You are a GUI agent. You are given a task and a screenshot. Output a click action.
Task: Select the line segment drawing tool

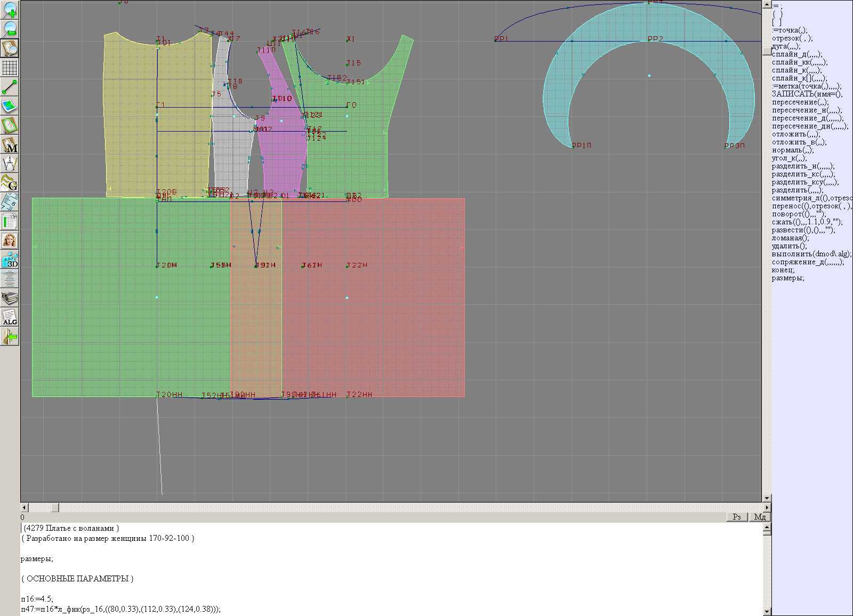10,87
